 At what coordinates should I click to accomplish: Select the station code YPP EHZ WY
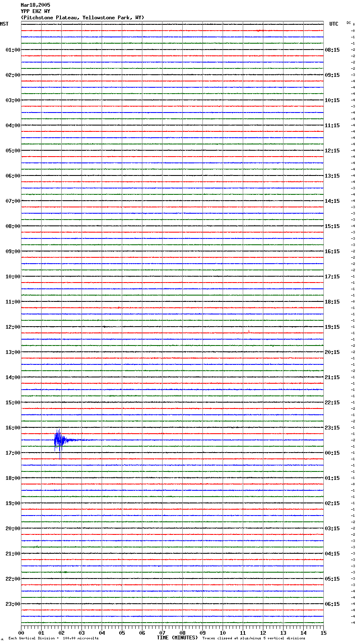point(35,11)
